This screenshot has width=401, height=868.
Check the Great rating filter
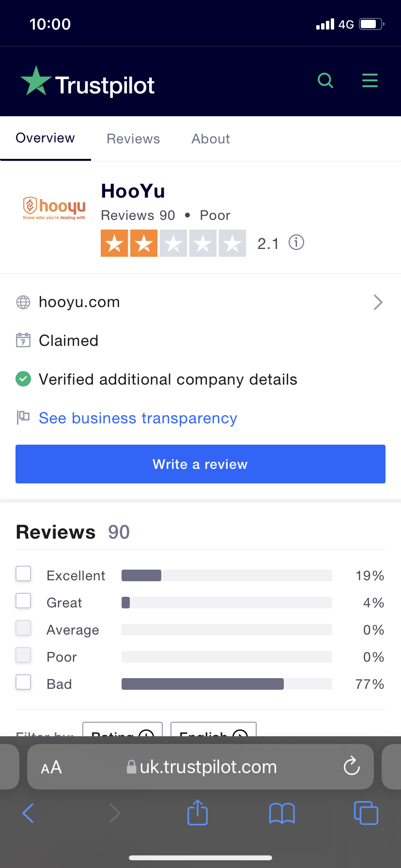point(23,601)
